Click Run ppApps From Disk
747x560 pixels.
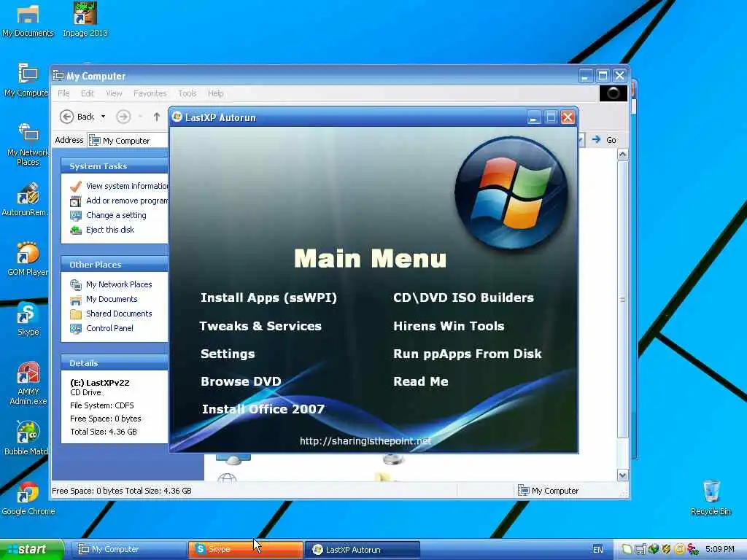coord(468,354)
